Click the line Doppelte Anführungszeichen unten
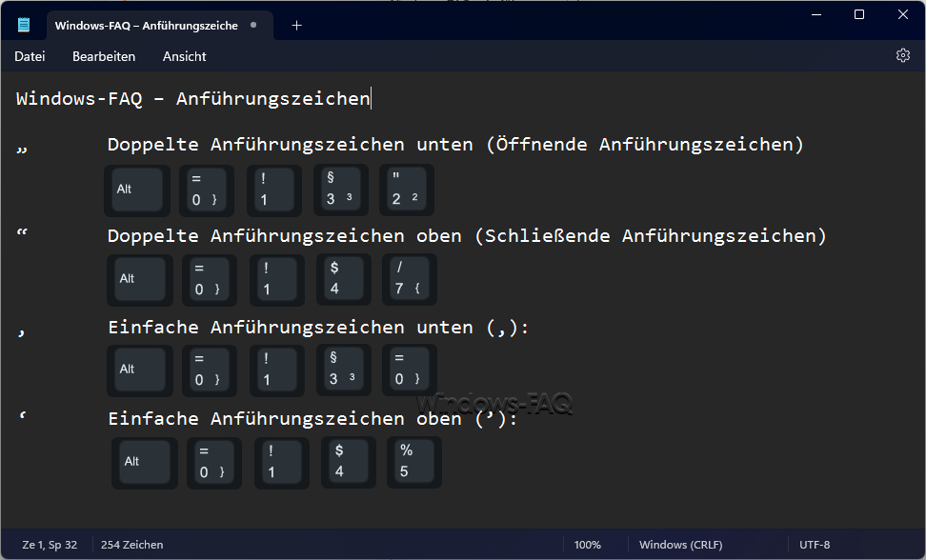This screenshot has height=560, width=926. (x=455, y=145)
